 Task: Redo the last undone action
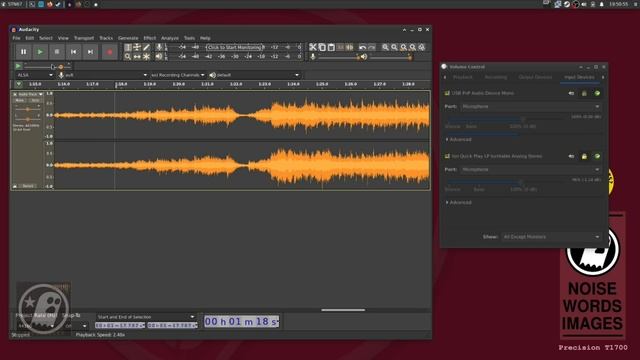coord(371,47)
